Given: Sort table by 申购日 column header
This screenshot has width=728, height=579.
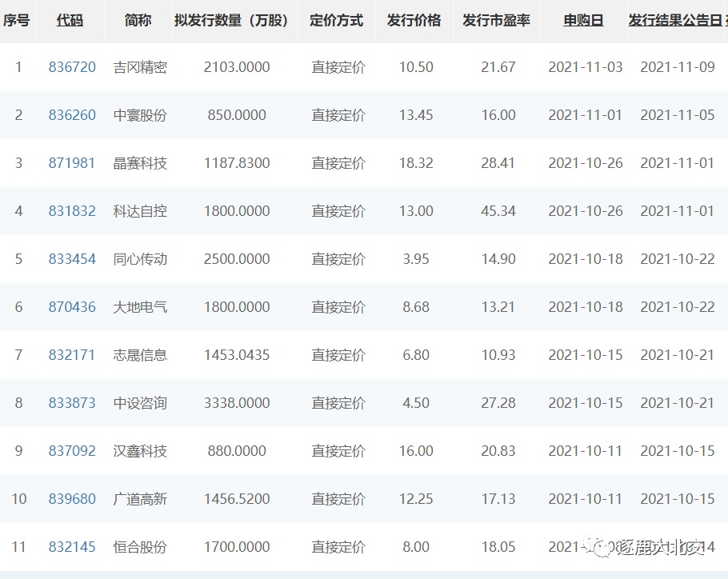Looking at the screenshot, I should 584,21.
